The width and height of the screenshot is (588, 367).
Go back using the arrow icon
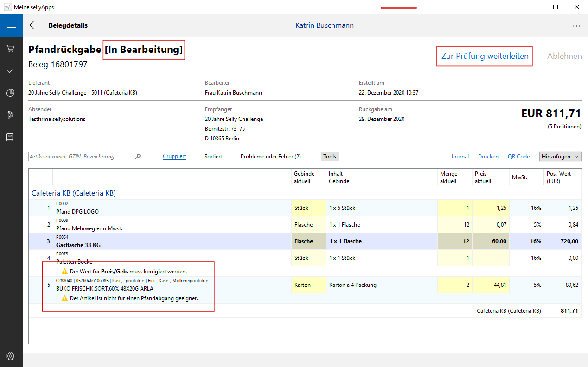[x=34, y=25]
